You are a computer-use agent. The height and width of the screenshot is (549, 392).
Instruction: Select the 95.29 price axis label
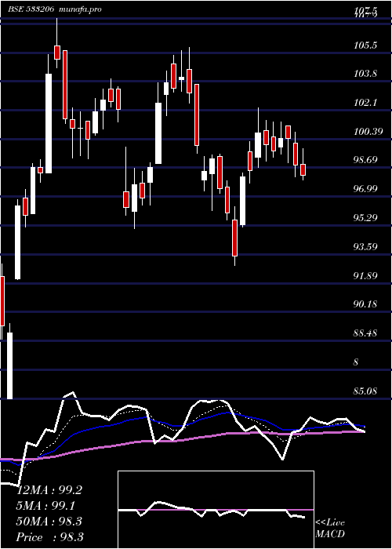tap(365, 218)
